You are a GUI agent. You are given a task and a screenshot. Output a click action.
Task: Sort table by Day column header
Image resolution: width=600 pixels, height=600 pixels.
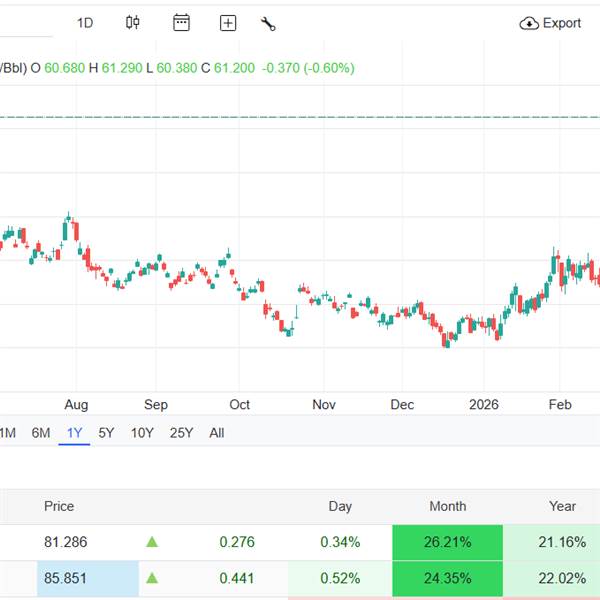(340, 506)
